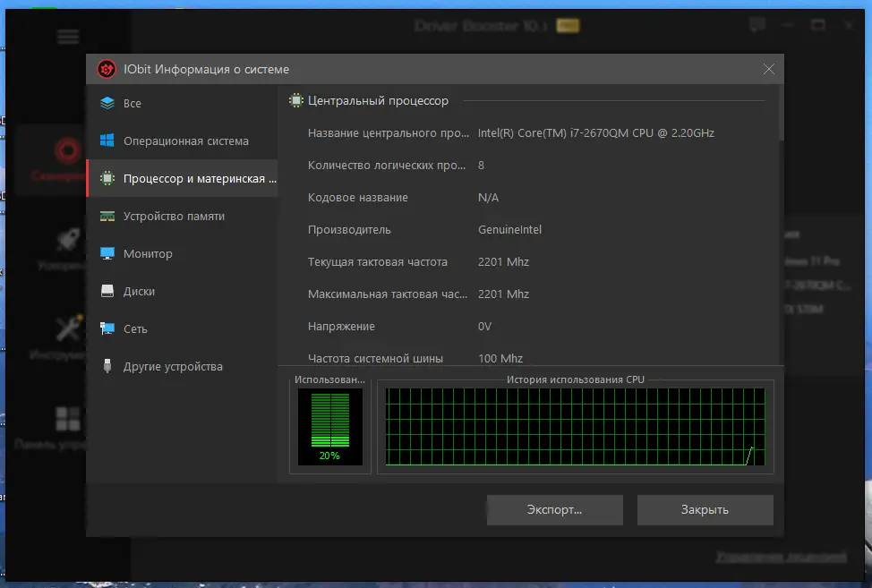This screenshot has height=588, width=872.
Task: Click the История использования CPU graph
Action: pos(575,426)
